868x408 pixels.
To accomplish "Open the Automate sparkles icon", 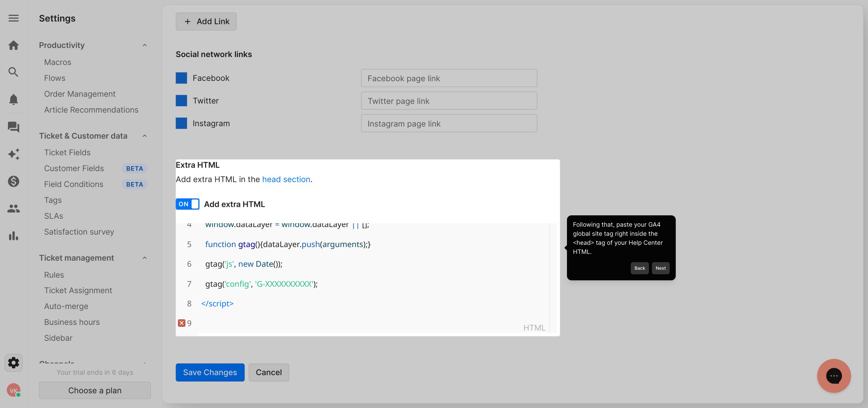I will coord(14,154).
